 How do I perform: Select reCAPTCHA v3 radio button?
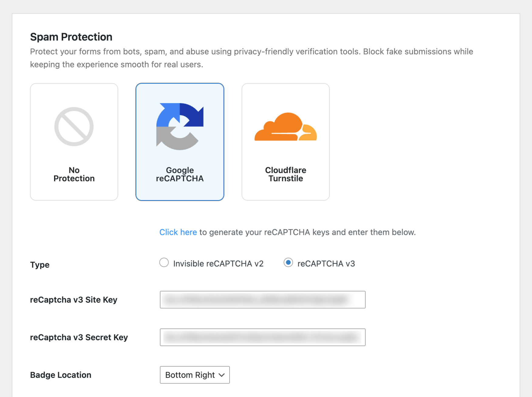pos(288,263)
